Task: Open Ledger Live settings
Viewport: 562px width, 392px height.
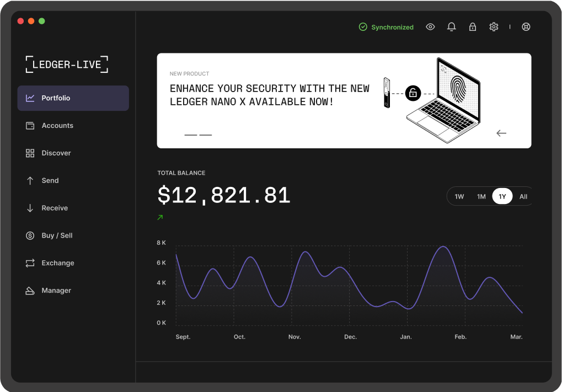Action: 493,26
